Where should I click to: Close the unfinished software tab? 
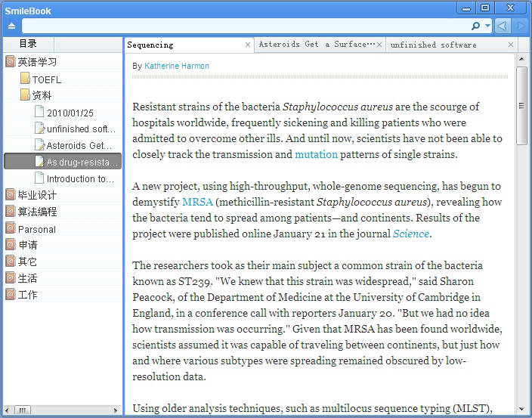pos(511,45)
